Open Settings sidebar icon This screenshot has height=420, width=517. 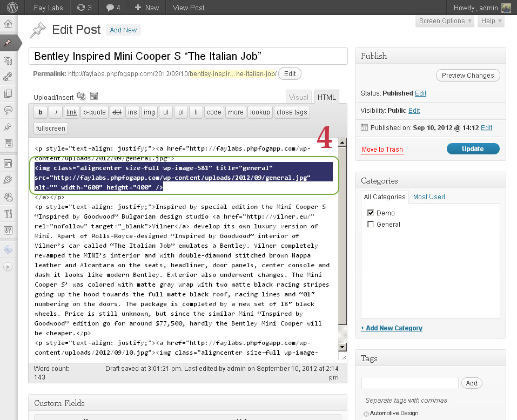point(8,230)
